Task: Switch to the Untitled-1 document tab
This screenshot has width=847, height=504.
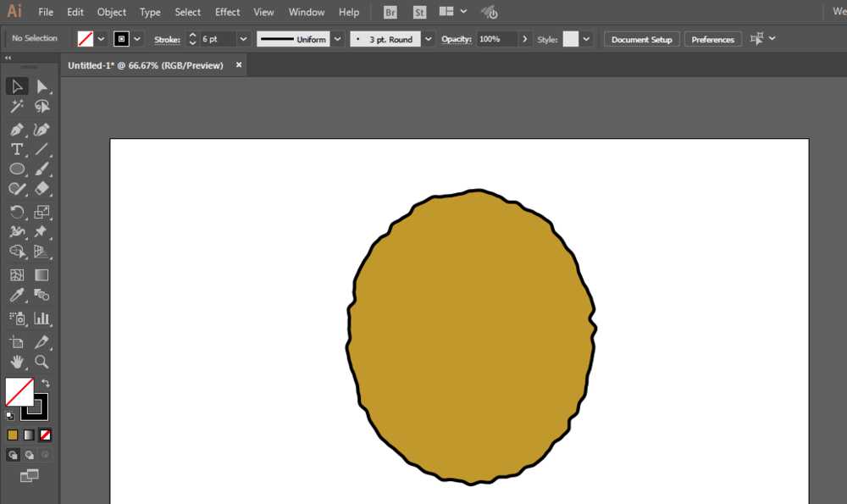Action: point(146,65)
